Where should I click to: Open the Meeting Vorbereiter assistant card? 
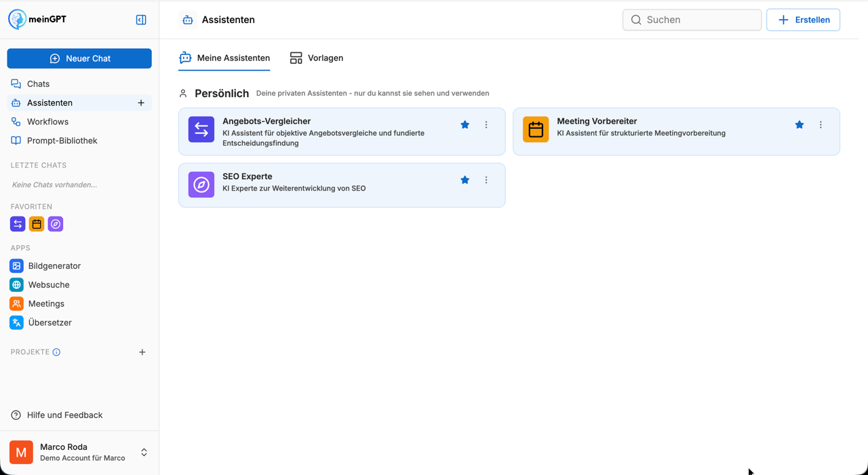click(x=676, y=132)
